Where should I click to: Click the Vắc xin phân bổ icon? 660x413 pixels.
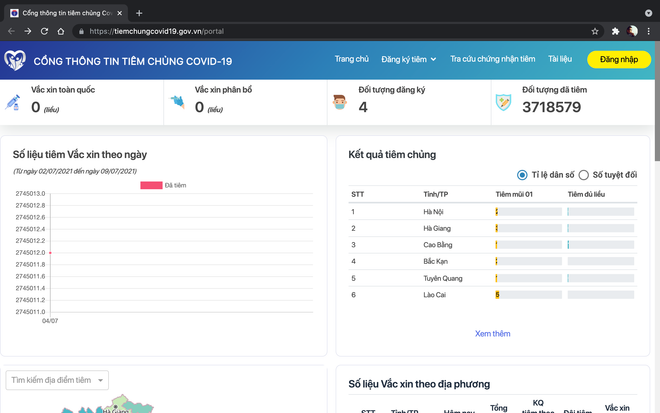tap(178, 102)
